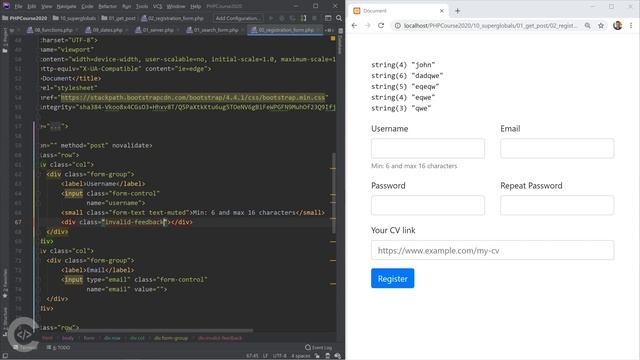The image size is (640, 360).
Task: Reload the Chrome page
Action: point(381,25)
